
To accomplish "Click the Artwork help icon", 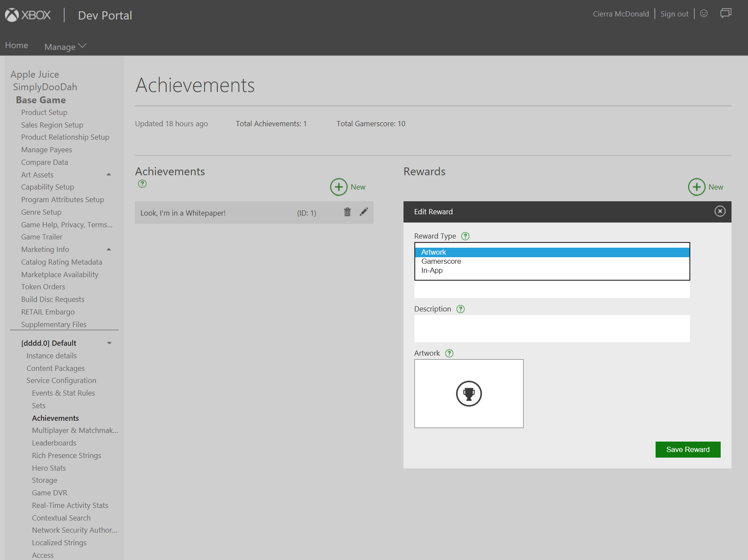I will coord(449,353).
